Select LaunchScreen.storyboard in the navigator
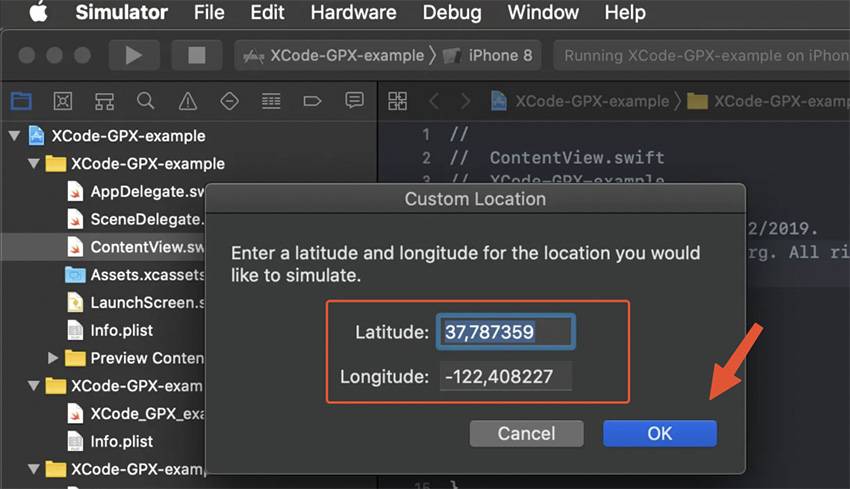850x489 pixels. pyautogui.click(x=136, y=302)
